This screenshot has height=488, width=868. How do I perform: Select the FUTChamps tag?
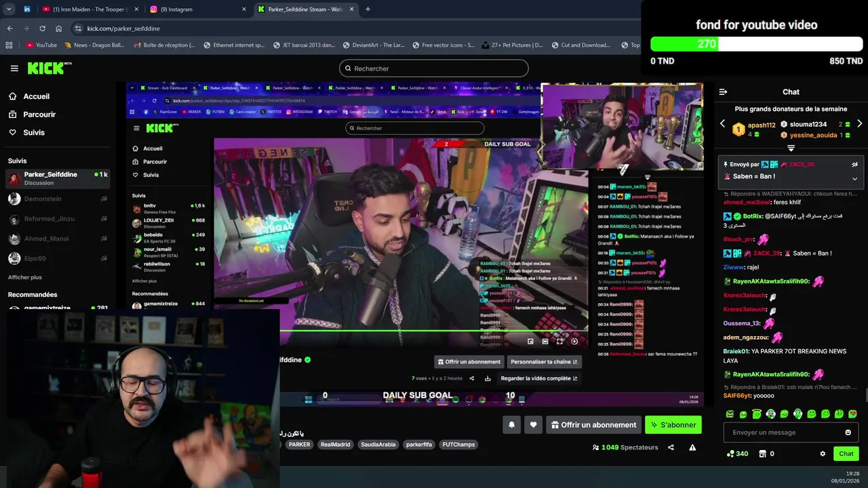(459, 445)
